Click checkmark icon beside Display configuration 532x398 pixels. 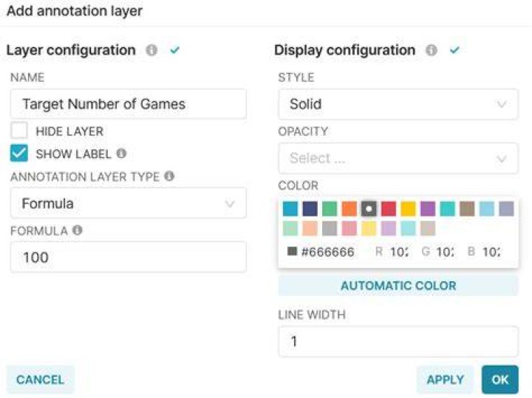[x=454, y=50]
